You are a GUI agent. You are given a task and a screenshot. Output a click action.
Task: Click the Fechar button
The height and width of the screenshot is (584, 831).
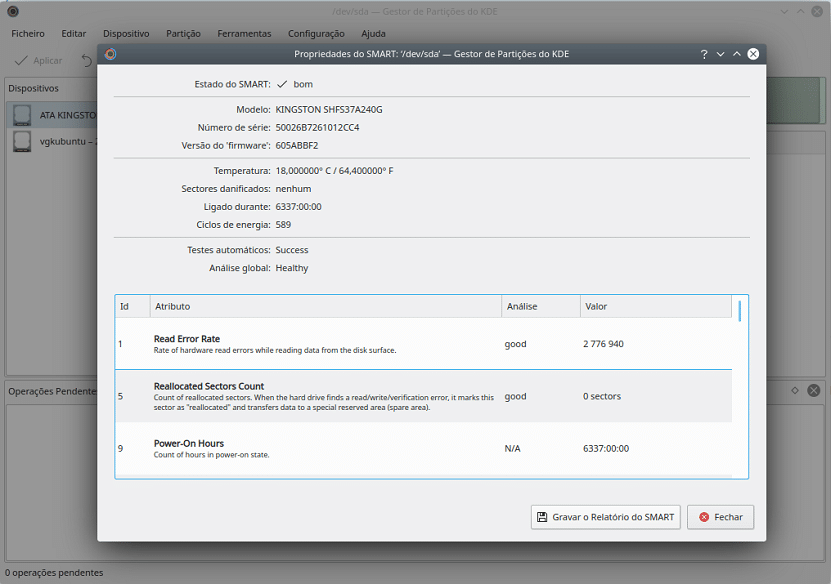721,517
